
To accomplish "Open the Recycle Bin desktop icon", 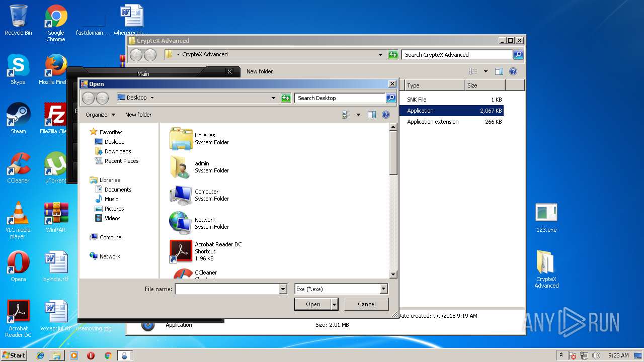I will (18, 20).
